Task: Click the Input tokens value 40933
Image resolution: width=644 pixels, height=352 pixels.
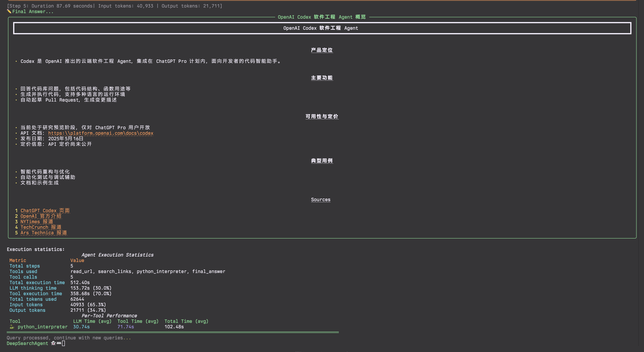Action: point(88,305)
